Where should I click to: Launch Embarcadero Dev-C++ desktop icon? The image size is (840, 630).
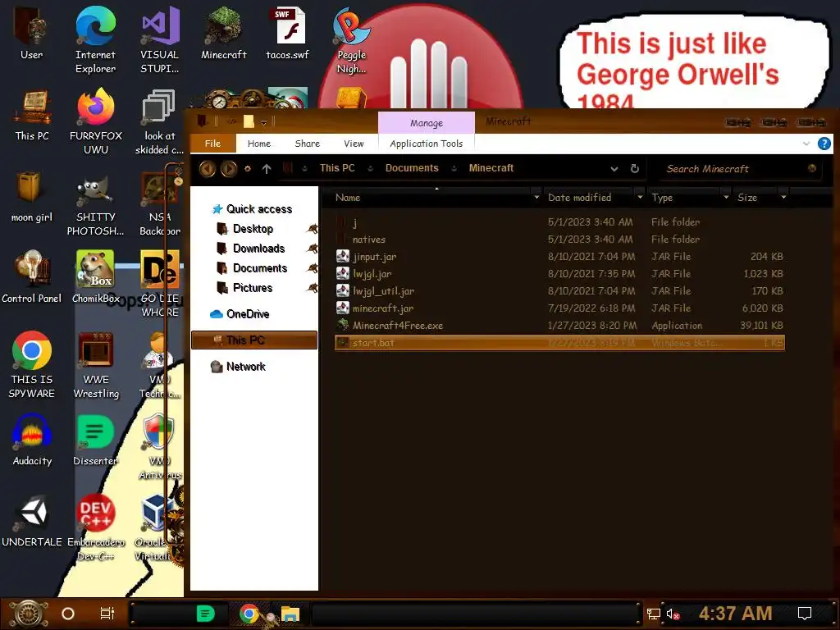point(96,527)
